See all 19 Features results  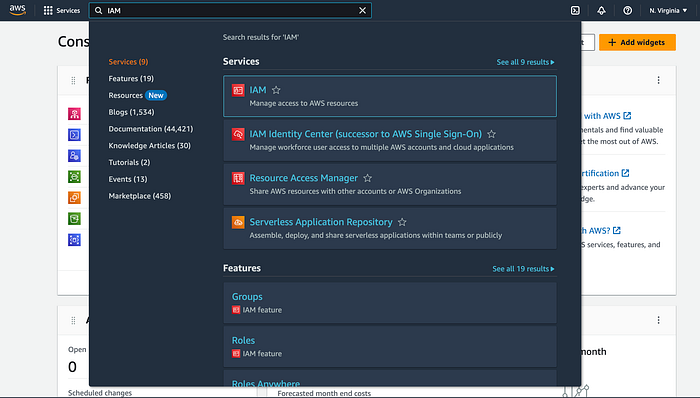click(x=523, y=269)
